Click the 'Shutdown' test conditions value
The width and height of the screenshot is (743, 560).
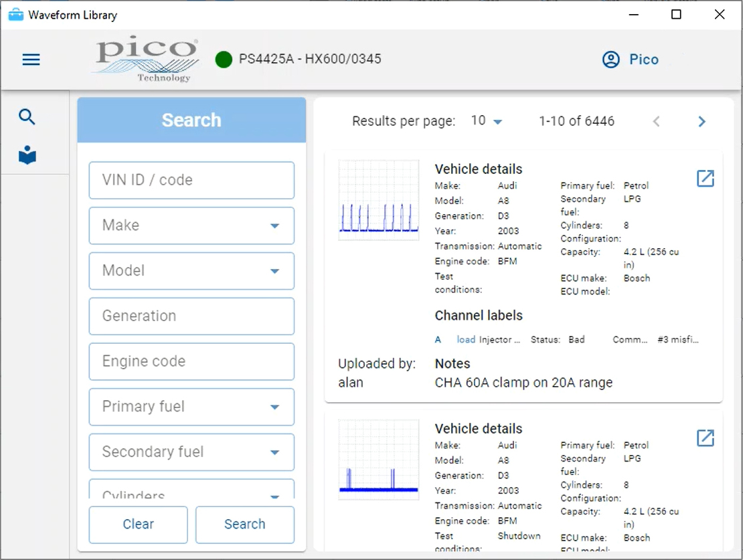pyautogui.click(x=519, y=536)
